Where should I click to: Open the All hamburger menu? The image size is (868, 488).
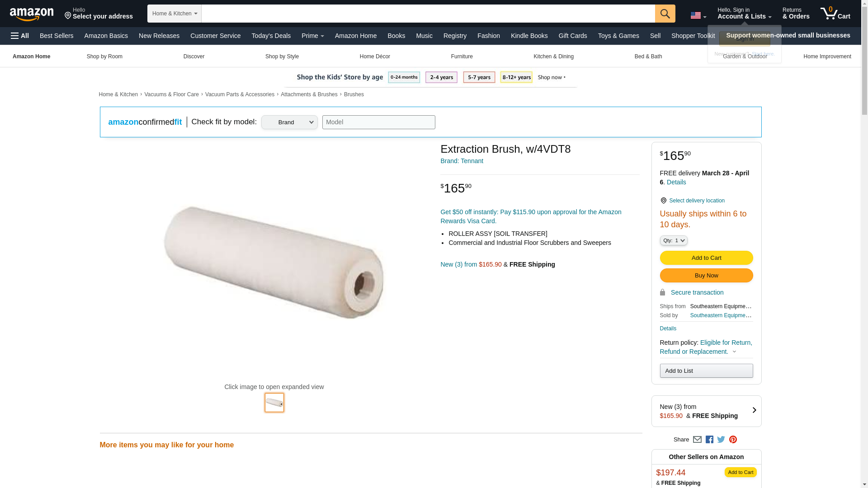(20, 36)
